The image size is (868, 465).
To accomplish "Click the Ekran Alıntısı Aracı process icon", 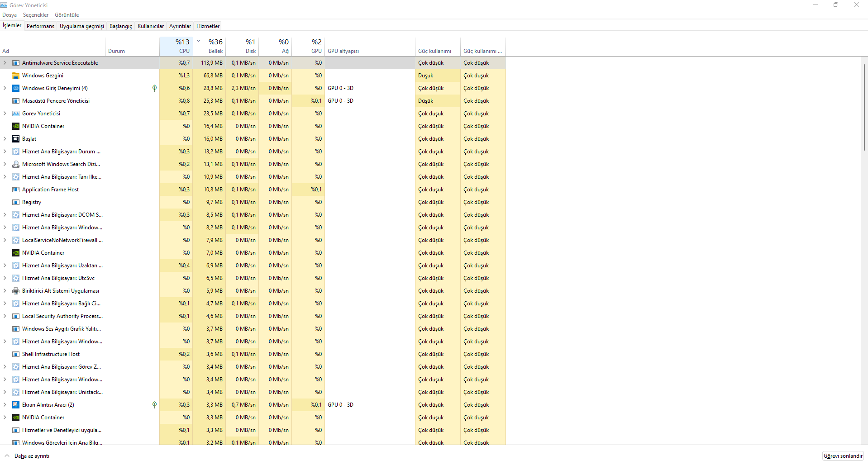I will [x=16, y=405].
